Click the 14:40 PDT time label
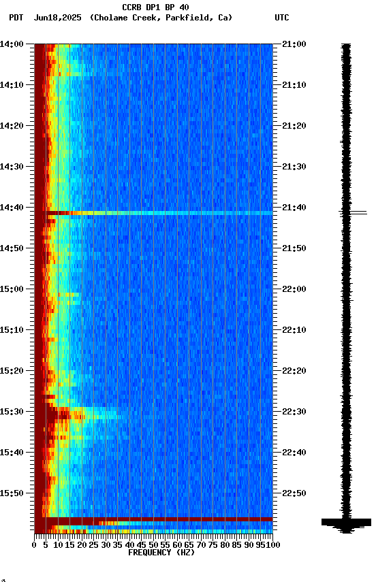The width and height of the screenshot is (376, 588). [12, 208]
